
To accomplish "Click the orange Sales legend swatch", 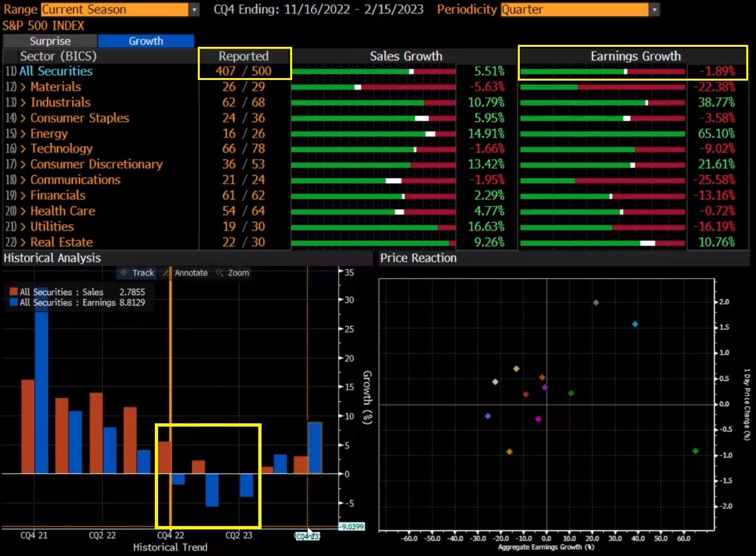I will (x=14, y=292).
